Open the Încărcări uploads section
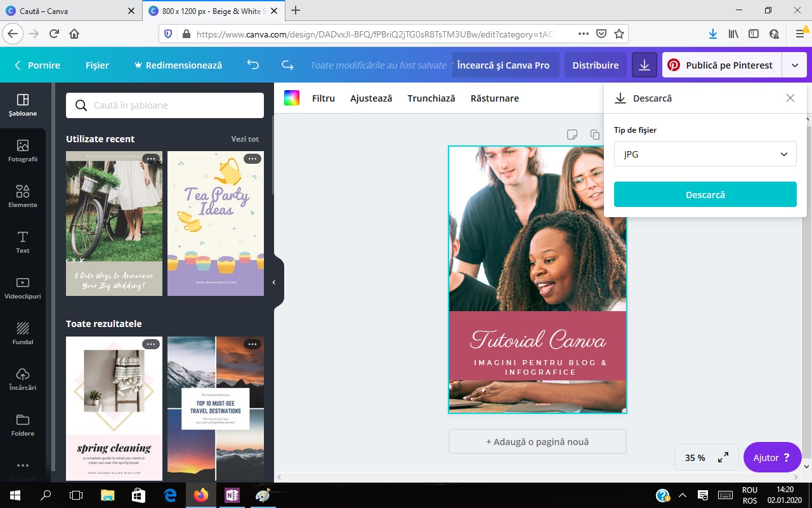Screen dimensions: 812x508 [x=23, y=380]
